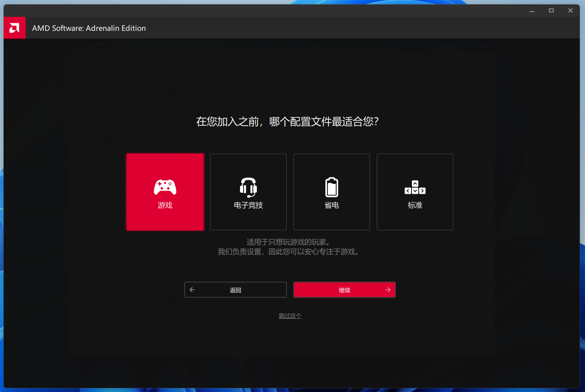
Task: Click the AMD Software: Adrenalin Edition title
Action: point(89,28)
